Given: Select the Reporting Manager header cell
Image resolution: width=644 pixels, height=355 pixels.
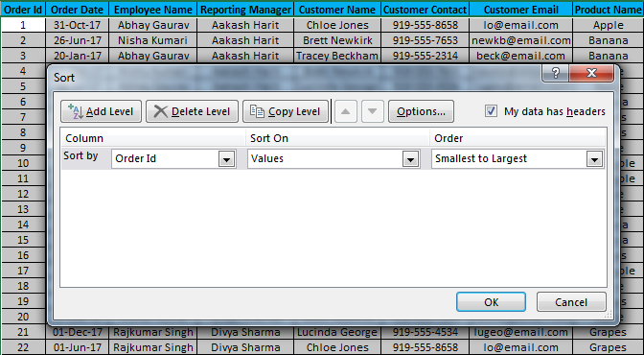Looking at the screenshot, I should tap(245, 9).
